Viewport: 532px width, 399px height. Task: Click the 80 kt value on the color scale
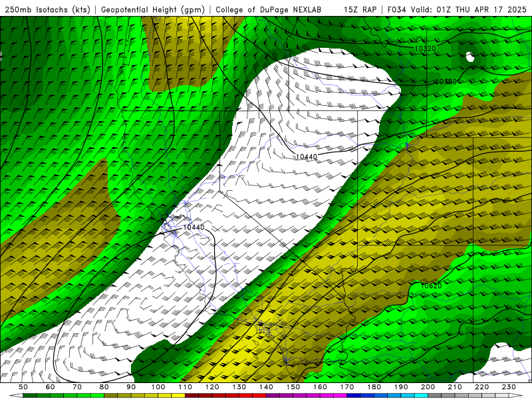tap(104, 387)
